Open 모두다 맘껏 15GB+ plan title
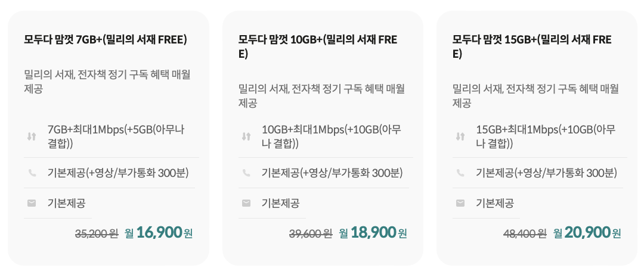 [x=532, y=47]
